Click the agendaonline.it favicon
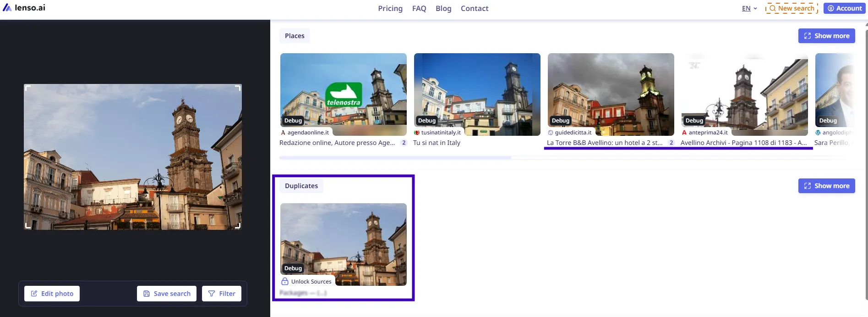 (x=283, y=133)
